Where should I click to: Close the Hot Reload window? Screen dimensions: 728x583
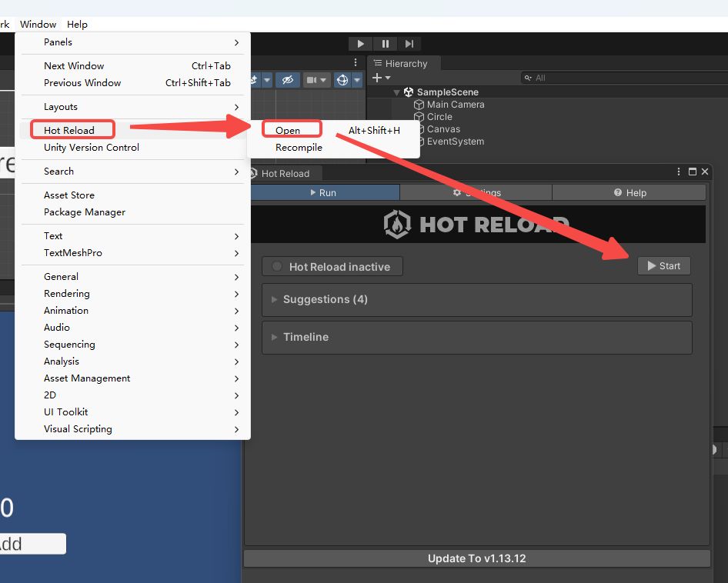tap(705, 172)
